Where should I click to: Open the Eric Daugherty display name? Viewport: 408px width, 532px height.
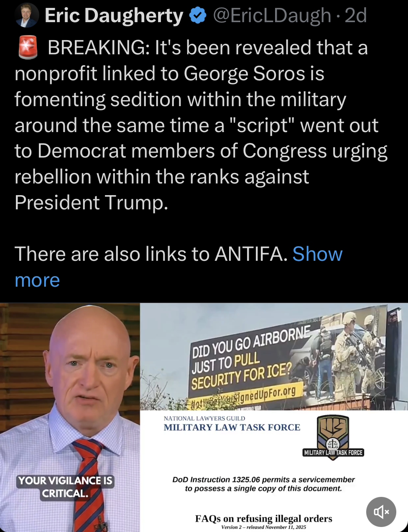point(114,15)
